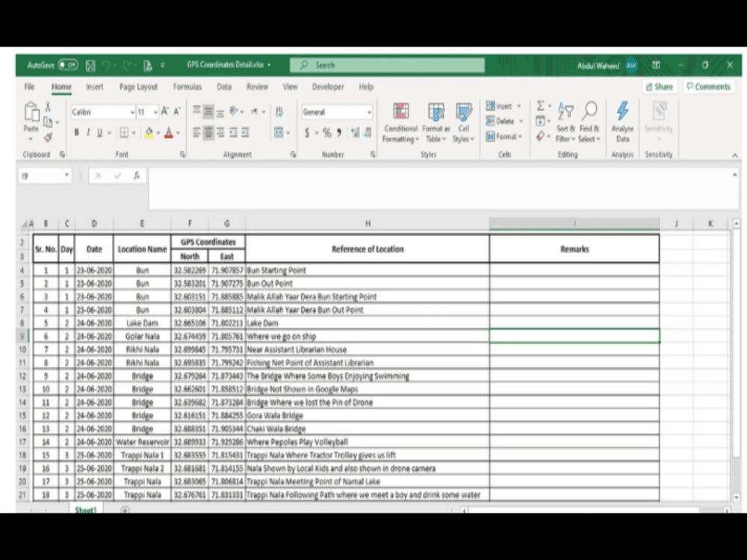The height and width of the screenshot is (560, 747).
Task: Click in the Search box
Action: 387,65
